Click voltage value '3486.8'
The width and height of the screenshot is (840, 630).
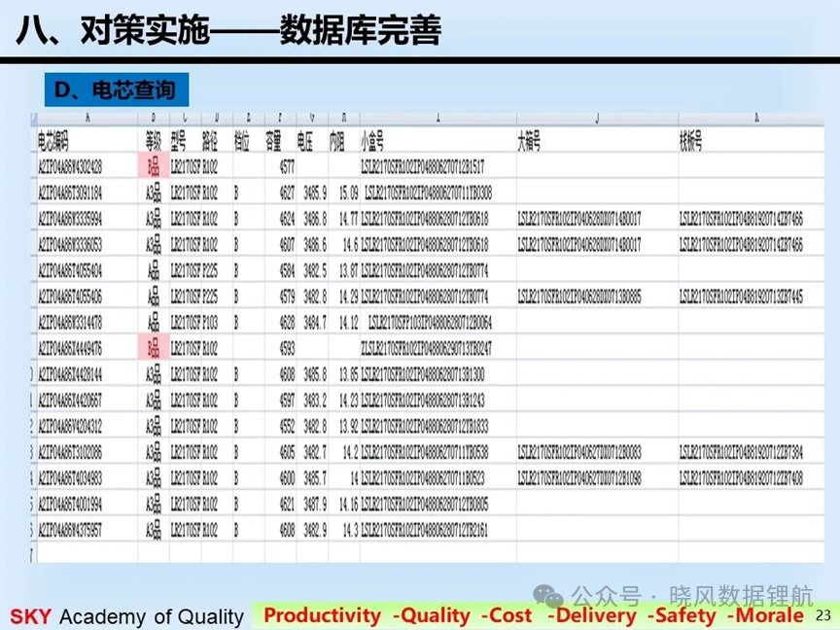tap(315, 219)
